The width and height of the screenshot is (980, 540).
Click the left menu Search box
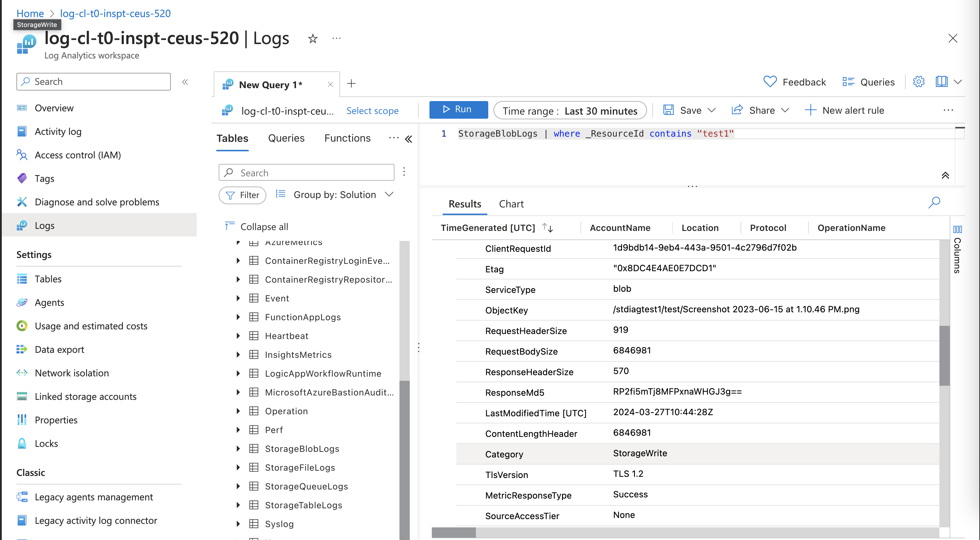pos(93,81)
